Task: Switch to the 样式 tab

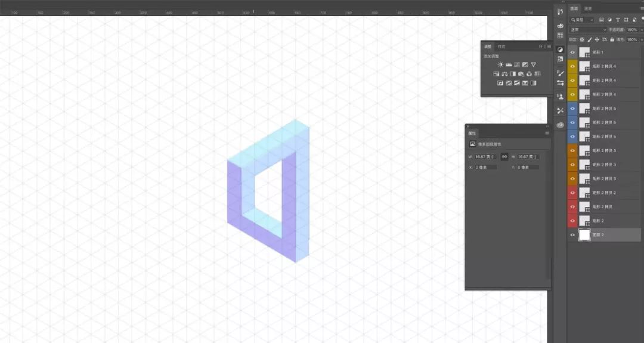Action: click(x=501, y=47)
